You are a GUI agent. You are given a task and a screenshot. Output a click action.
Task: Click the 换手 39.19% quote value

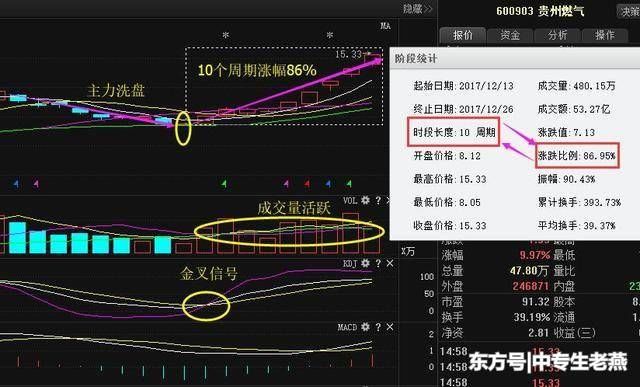(x=532, y=317)
